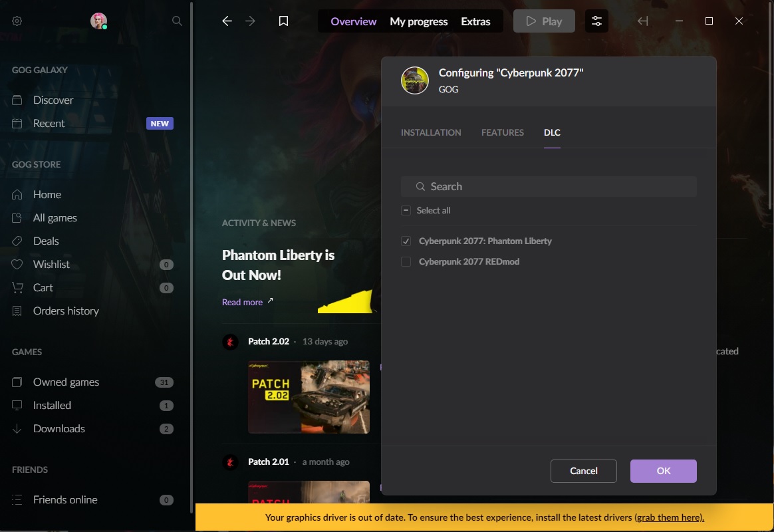Viewport: 774px width, 532px height.
Task: Open the My progress tab
Action: 419,21
